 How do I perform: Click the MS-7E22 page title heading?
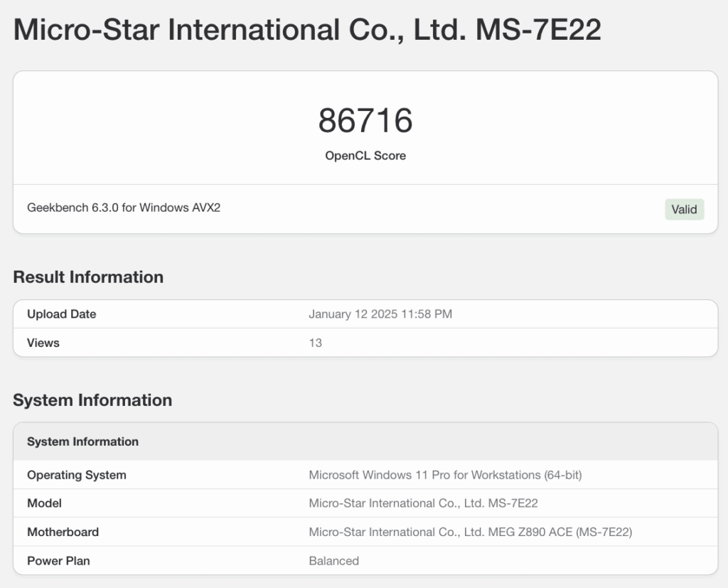click(307, 30)
